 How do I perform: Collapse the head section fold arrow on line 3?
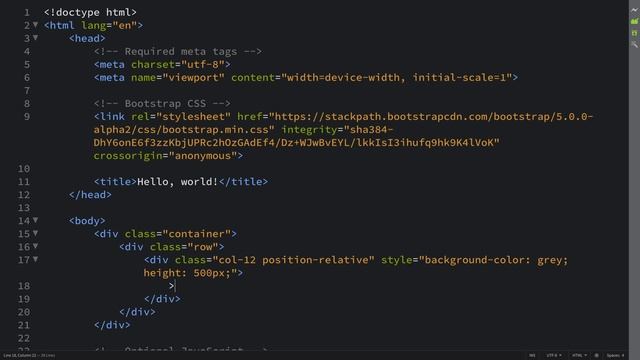(x=36, y=38)
